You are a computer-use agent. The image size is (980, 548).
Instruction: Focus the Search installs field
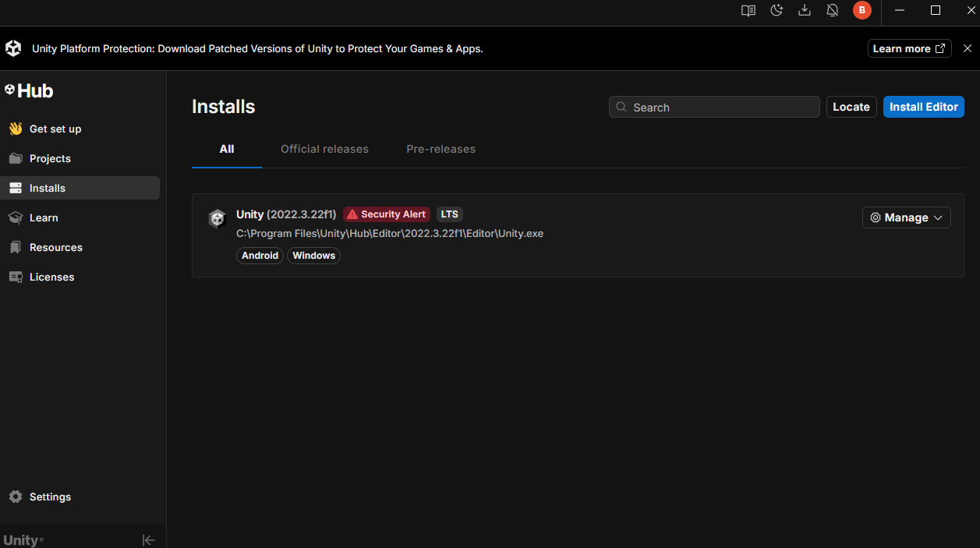coord(714,107)
